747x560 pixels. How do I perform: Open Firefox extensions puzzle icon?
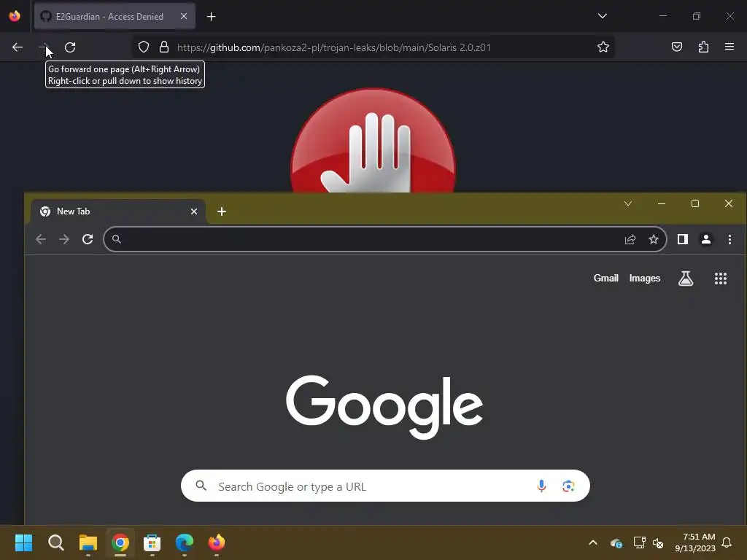[703, 47]
